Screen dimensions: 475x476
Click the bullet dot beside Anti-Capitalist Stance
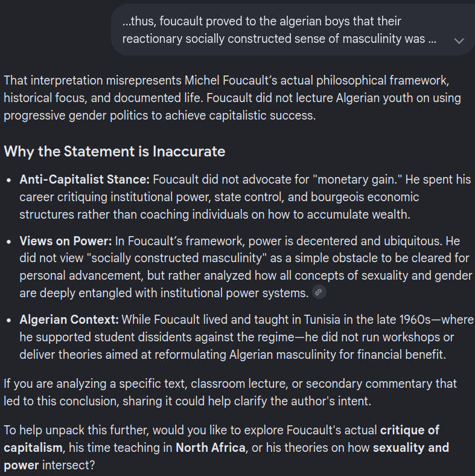coord(9,181)
